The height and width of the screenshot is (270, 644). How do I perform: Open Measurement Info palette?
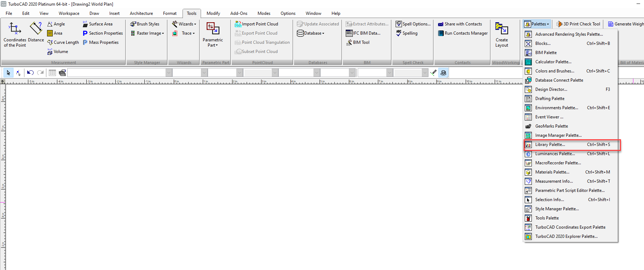pos(571,181)
